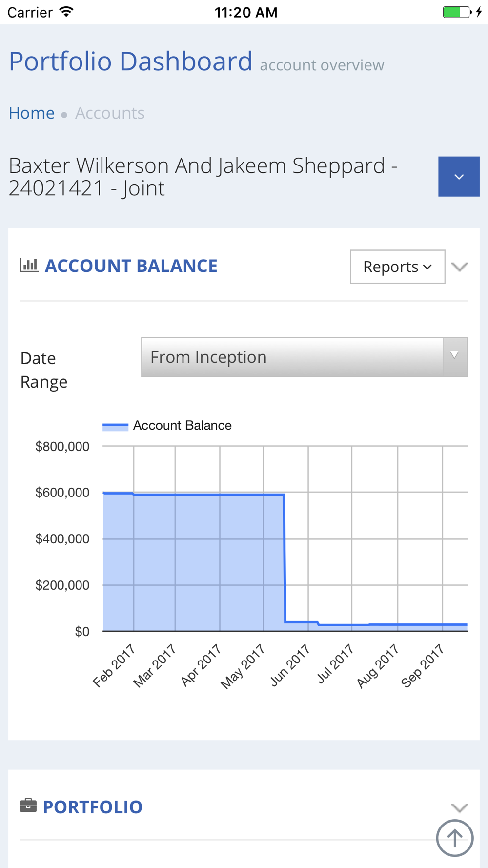
Task: Click the Apr 2017 axis label
Action: pyautogui.click(x=201, y=665)
